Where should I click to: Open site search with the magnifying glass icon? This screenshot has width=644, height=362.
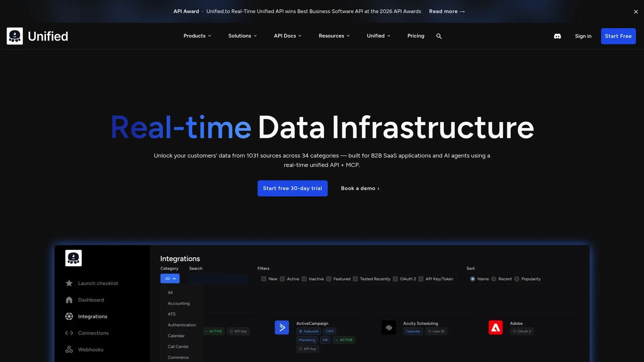pyautogui.click(x=439, y=36)
